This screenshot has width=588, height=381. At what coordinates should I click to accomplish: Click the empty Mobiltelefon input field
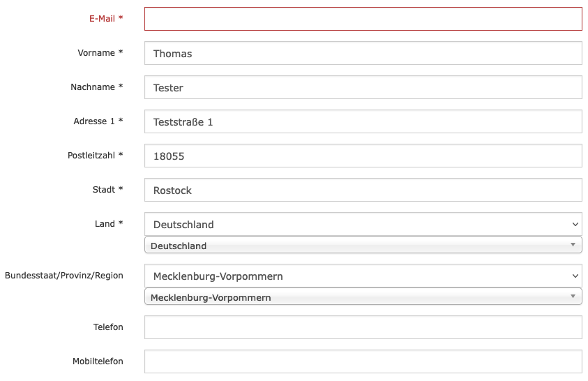[363, 361]
